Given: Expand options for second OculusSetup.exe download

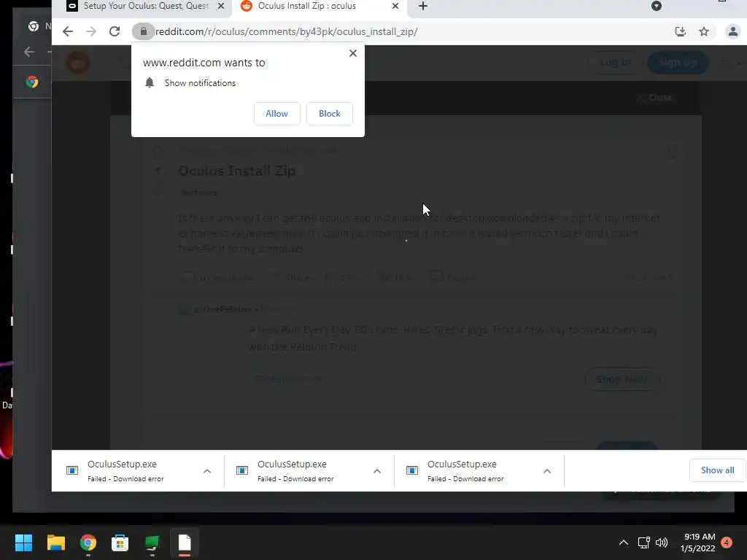Looking at the screenshot, I should (377, 472).
